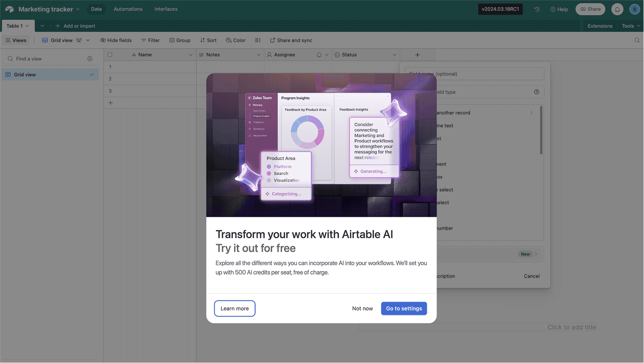
Task: Click the field type help question icon
Action: [536, 92]
